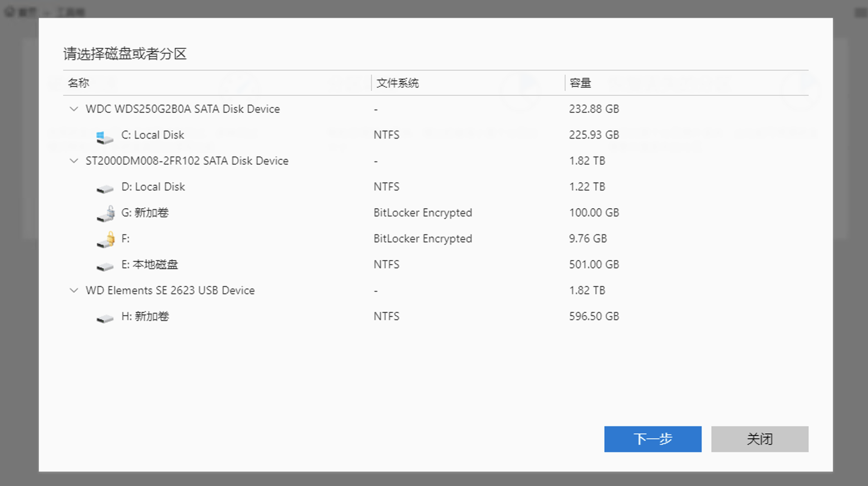Click the 100.00 GB capacity value
Screen dimensions: 868x486
594,213
